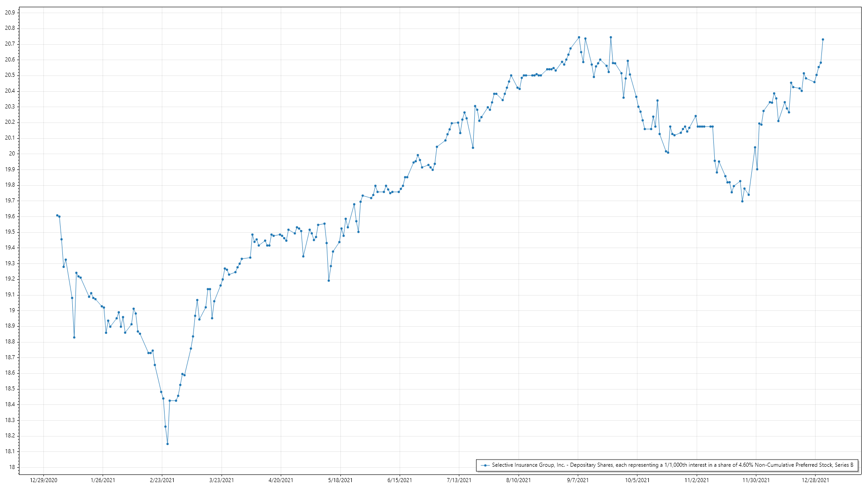Click the 19 y-axis value label
The width and height of the screenshot is (868, 488).
tap(12, 310)
